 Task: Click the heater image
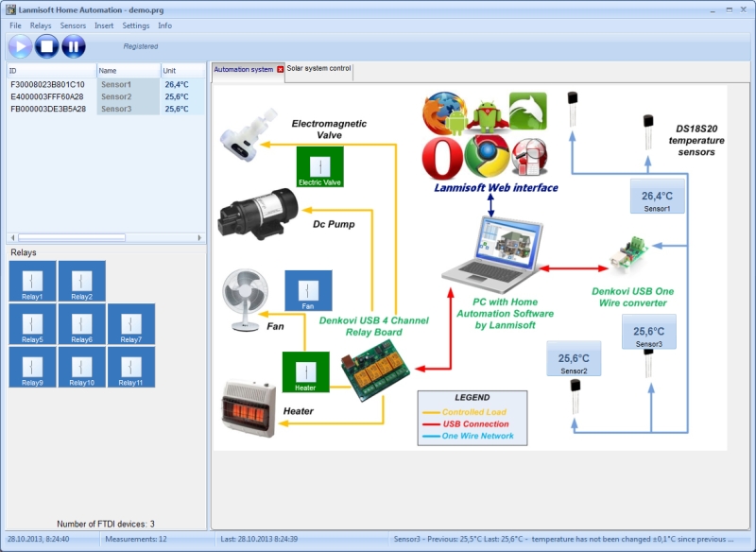(249, 409)
